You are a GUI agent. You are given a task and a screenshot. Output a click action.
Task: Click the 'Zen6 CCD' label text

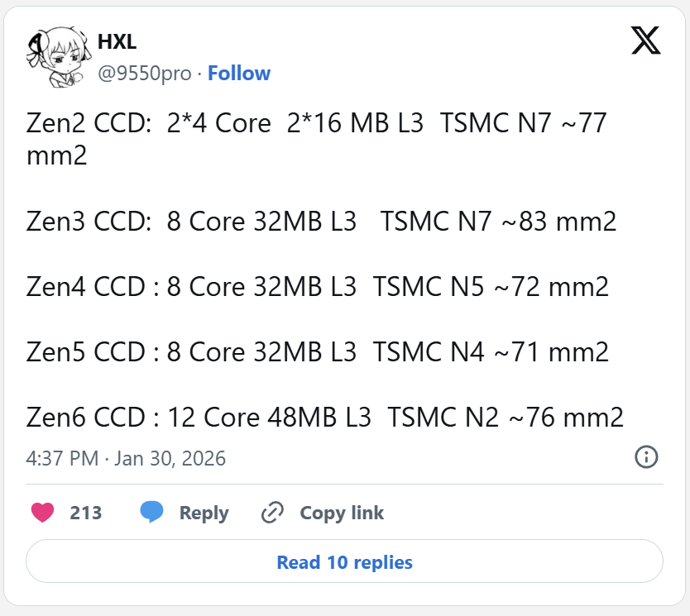pos(86,418)
